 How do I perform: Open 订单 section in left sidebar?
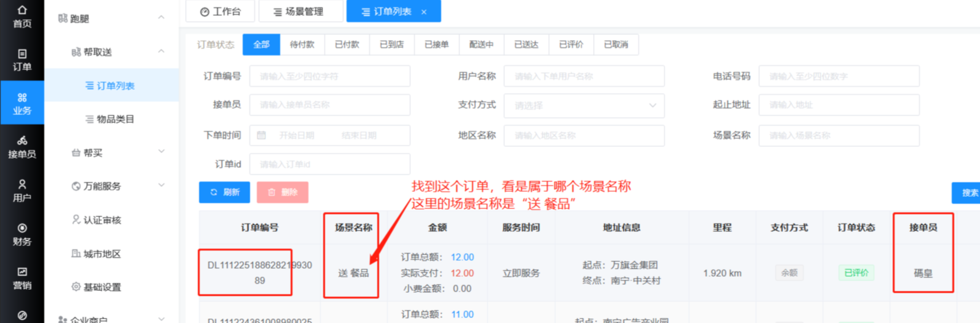point(22,60)
